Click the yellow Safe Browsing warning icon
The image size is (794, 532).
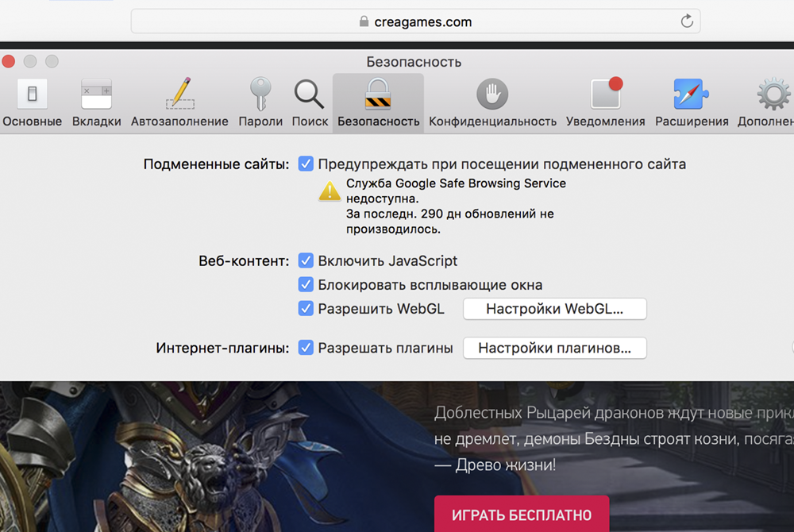point(330,191)
